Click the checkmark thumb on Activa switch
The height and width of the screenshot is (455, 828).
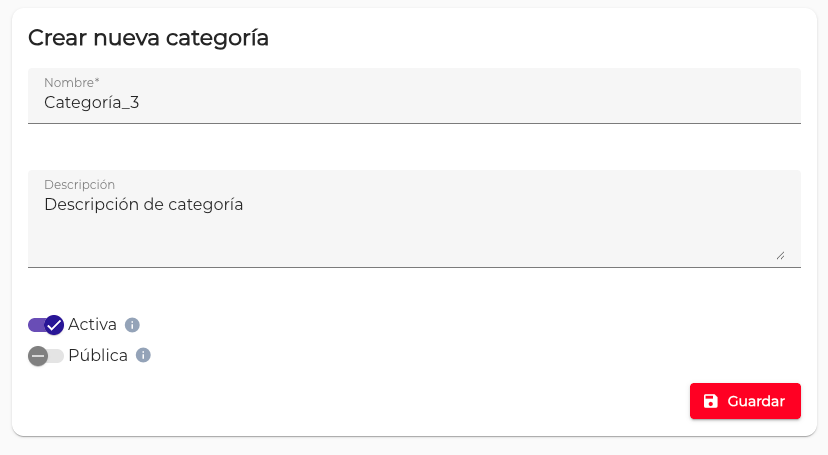[54, 325]
